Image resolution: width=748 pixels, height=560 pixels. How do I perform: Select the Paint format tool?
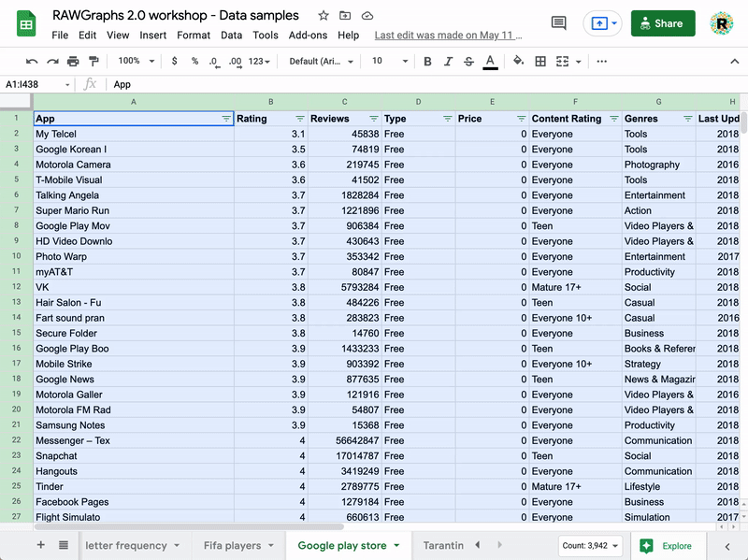coord(93,61)
